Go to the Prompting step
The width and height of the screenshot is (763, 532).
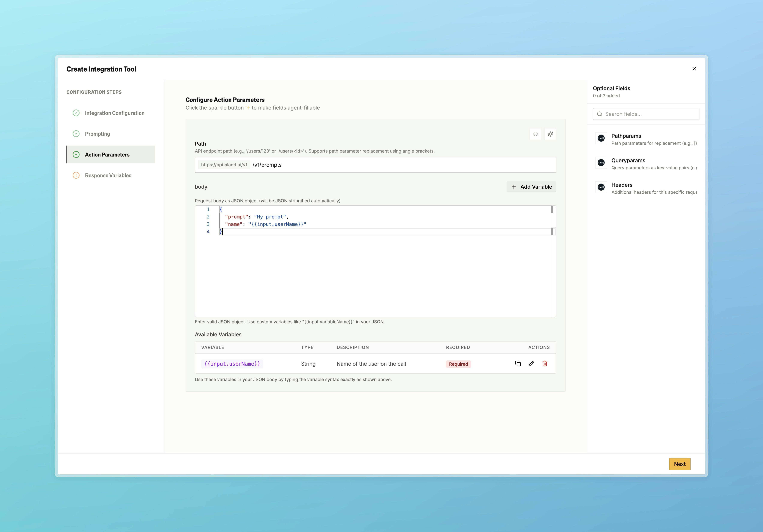(x=97, y=134)
